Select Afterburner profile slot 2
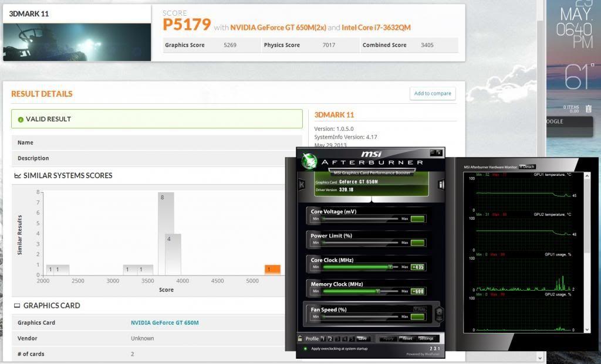This screenshot has height=364, width=601. pos(330,339)
